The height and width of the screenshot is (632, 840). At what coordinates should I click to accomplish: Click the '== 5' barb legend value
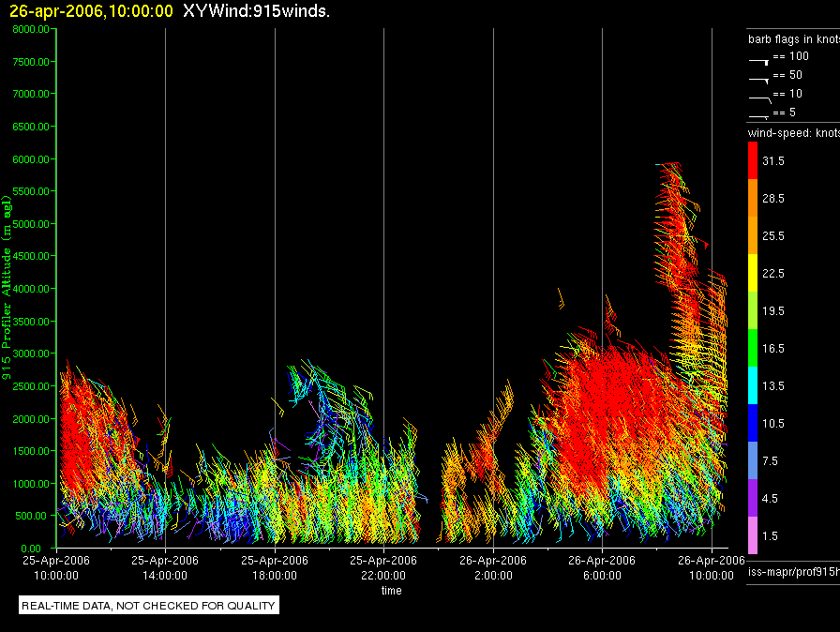point(785,113)
